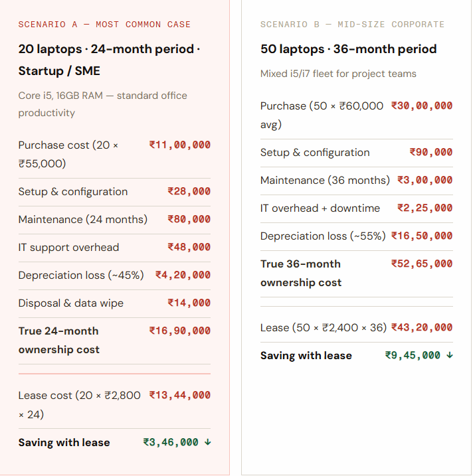Click the IT support overhead label
The height and width of the screenshot is (476, 473).
[x=68, y=248]
